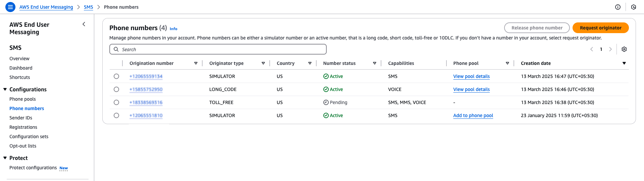Open table preferences gear icon
Viewport: 644px width, 181px height.
pyautogui.click(x=624, y=49)
